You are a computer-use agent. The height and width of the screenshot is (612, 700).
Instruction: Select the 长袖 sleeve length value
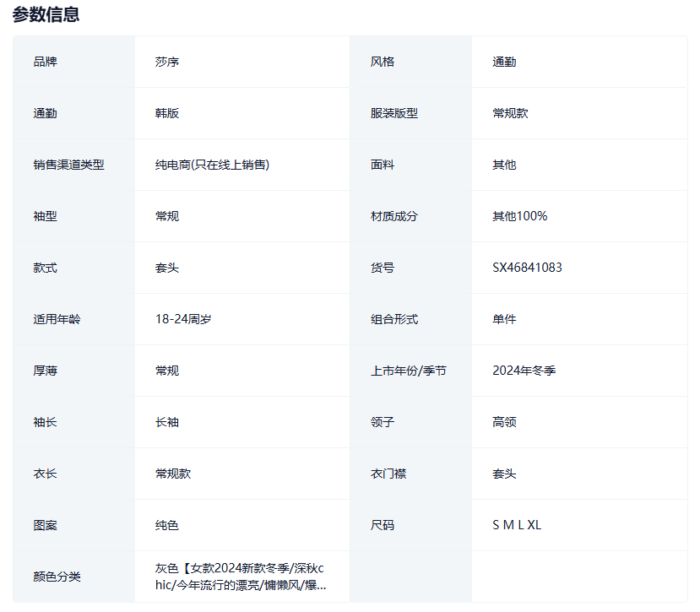(167, 422)
